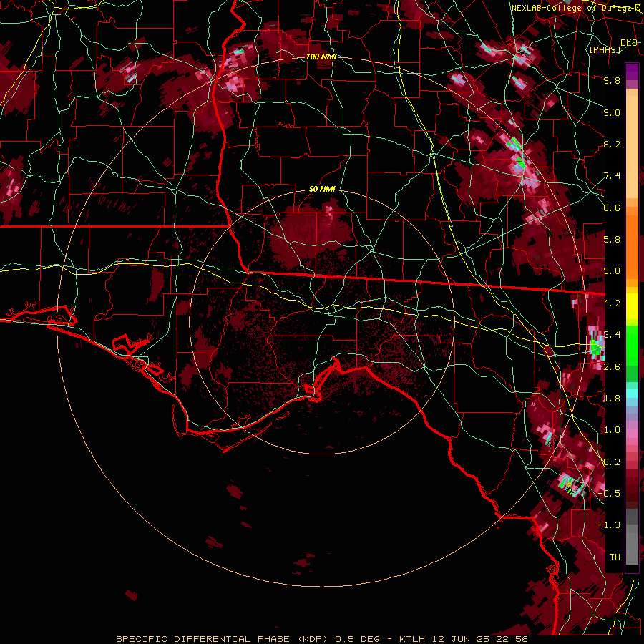
Task: Select the 9.0 value on the color scale
Action: [x=612, y=112]
